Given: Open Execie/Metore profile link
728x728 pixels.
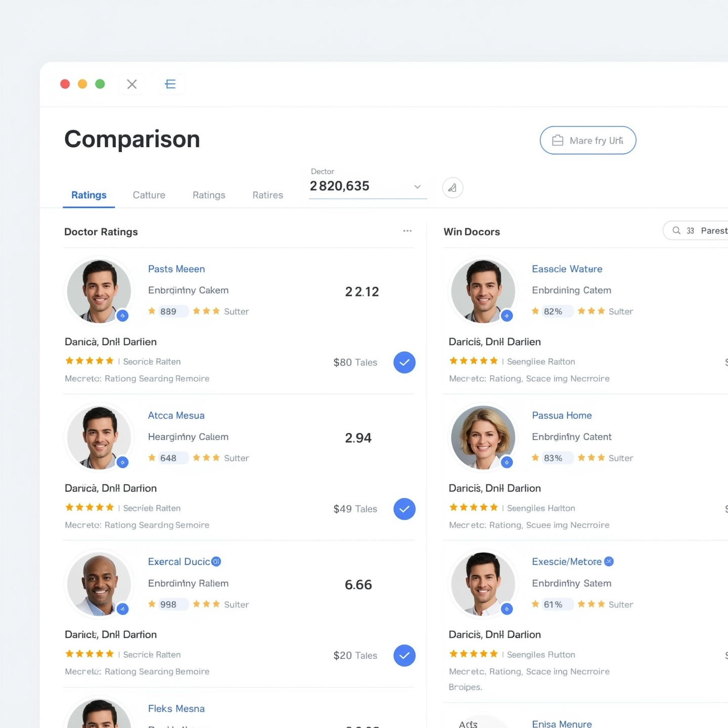Looking at the screenshot, I should (x=567, y=562).
